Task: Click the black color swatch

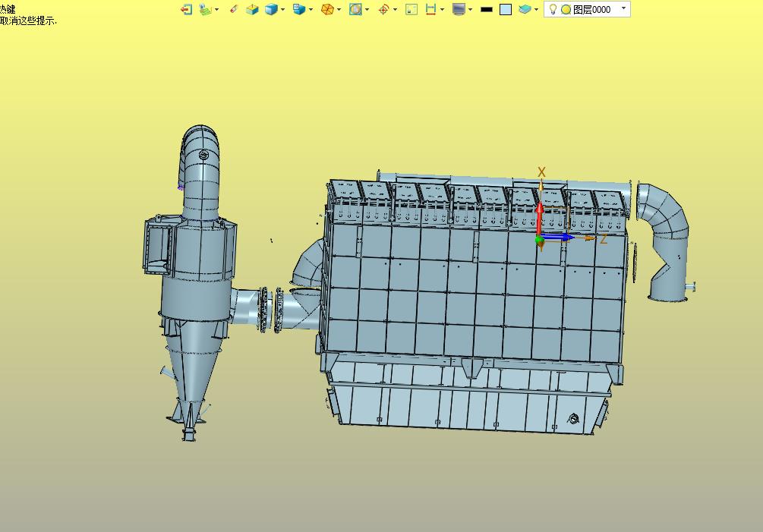Action: (487, 10)
